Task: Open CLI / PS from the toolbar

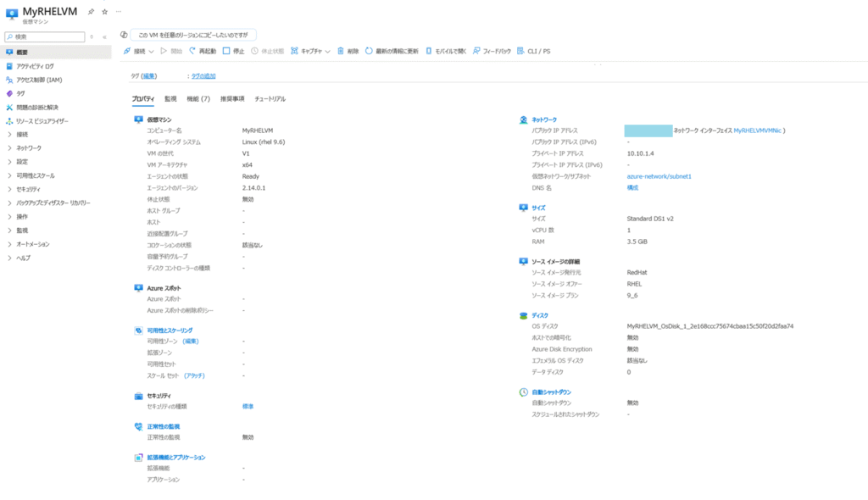Action: click(x=534, y=51)
